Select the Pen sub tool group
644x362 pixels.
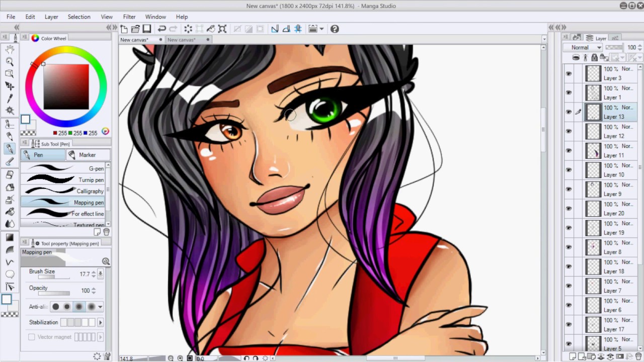tap(43, 155)
